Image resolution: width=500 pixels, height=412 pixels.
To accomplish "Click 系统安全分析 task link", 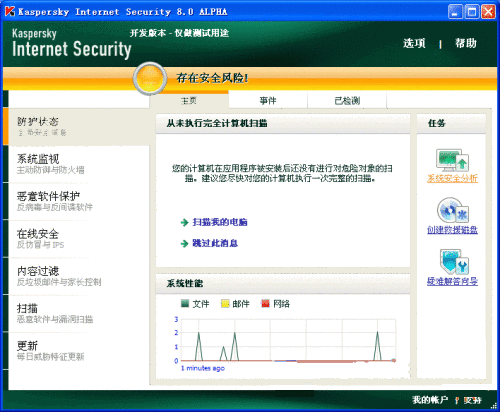I will click(x=452, y=178).
